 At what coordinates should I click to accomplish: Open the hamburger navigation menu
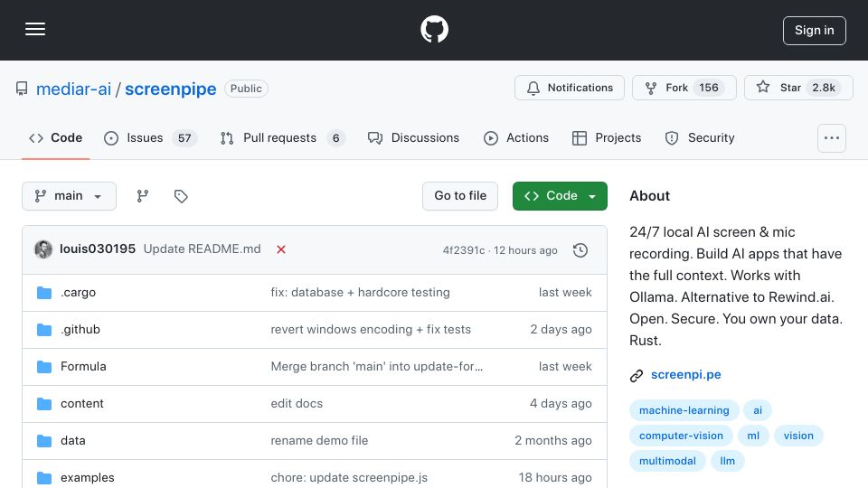[35, 29]
